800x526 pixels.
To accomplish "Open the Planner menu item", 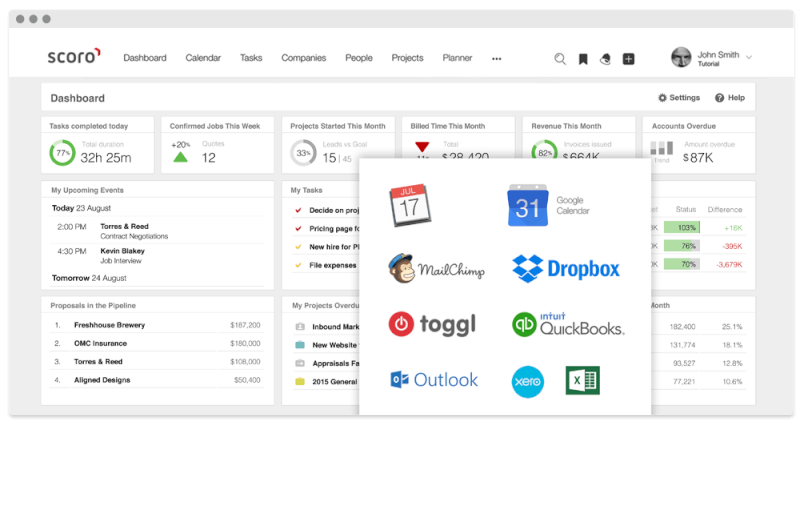I will 457,58.
